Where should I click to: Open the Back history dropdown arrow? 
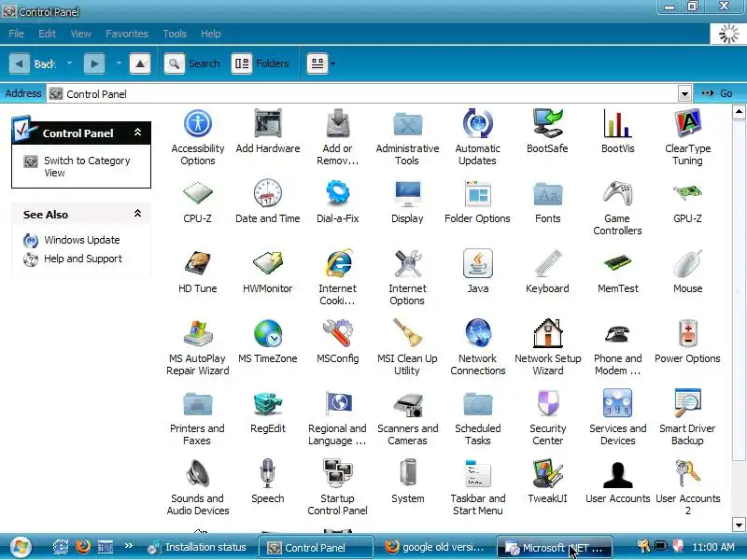(x=69, y=63)
